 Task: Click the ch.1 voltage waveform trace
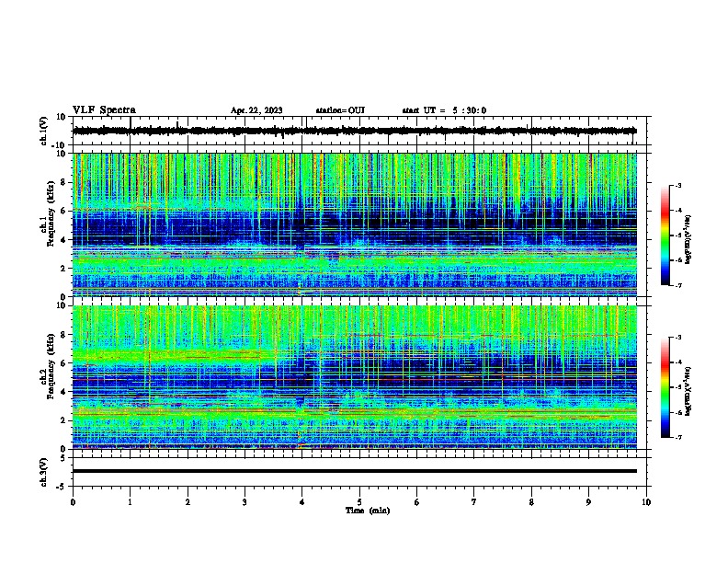355,131
